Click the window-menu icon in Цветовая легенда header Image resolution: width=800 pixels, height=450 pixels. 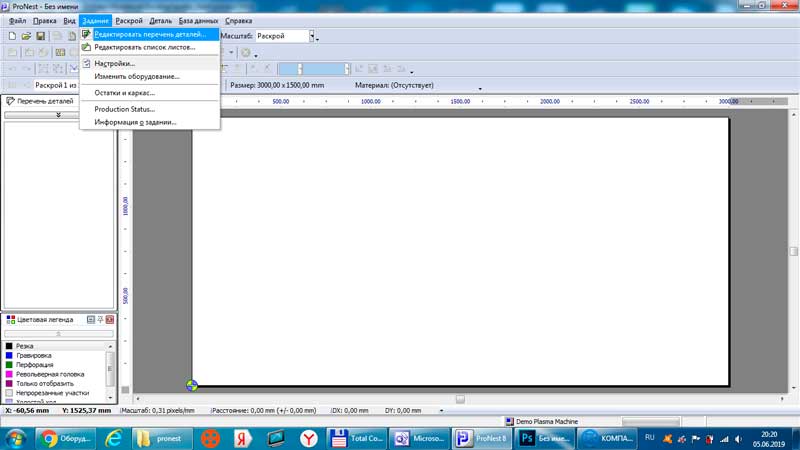click(91, 319)
